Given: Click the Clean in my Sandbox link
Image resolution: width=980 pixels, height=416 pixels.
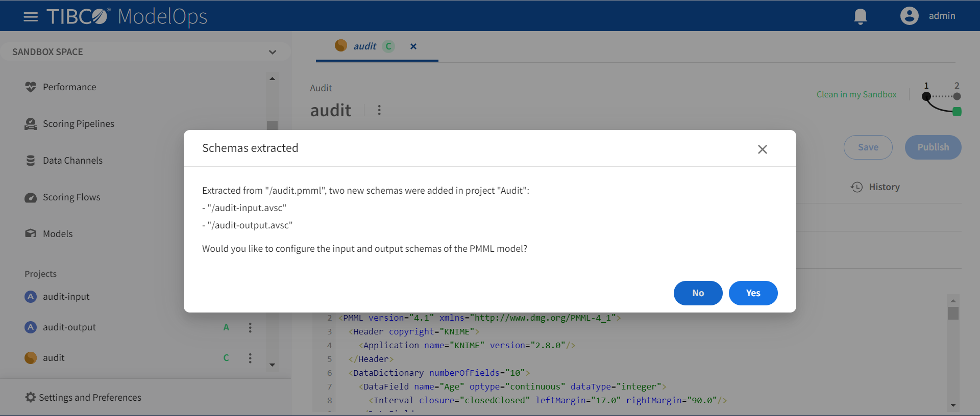Looking at the screenshot, I should click(x=856, y=94).
